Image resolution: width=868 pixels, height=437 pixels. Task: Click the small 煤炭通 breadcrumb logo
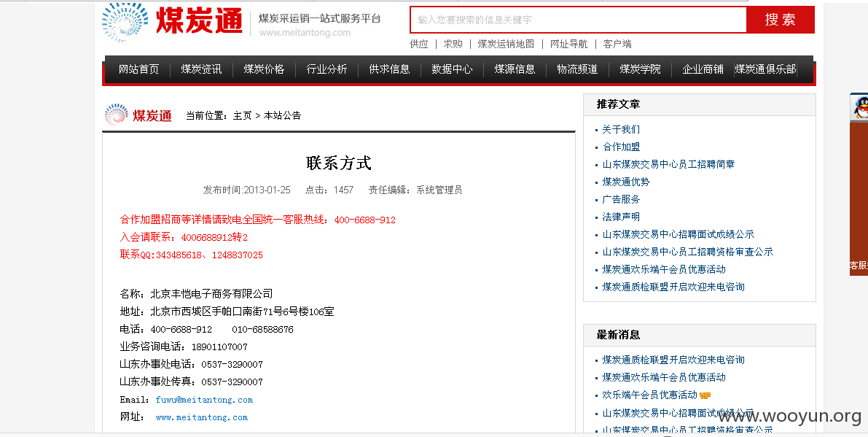[x=138, y=115]
